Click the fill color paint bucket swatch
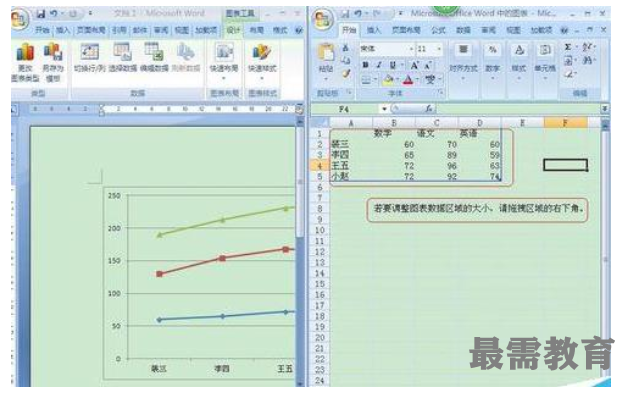 [388, 80]
